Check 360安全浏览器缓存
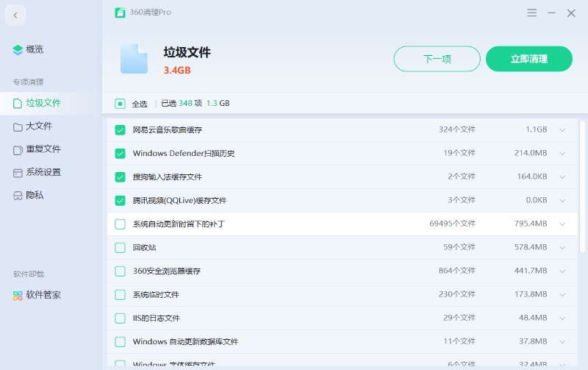Image resolution: width=588 pixels, height=370 pixels. (120, 271)
